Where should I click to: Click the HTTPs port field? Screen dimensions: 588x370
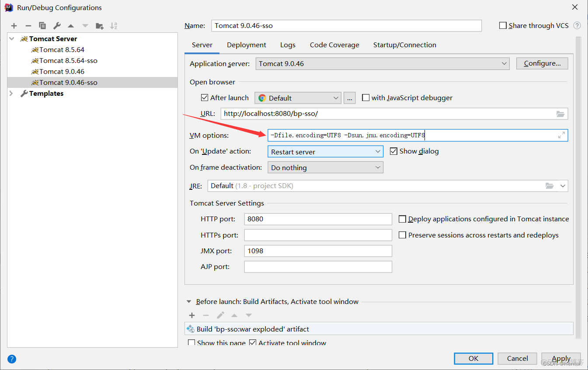[x=318, y=235]
